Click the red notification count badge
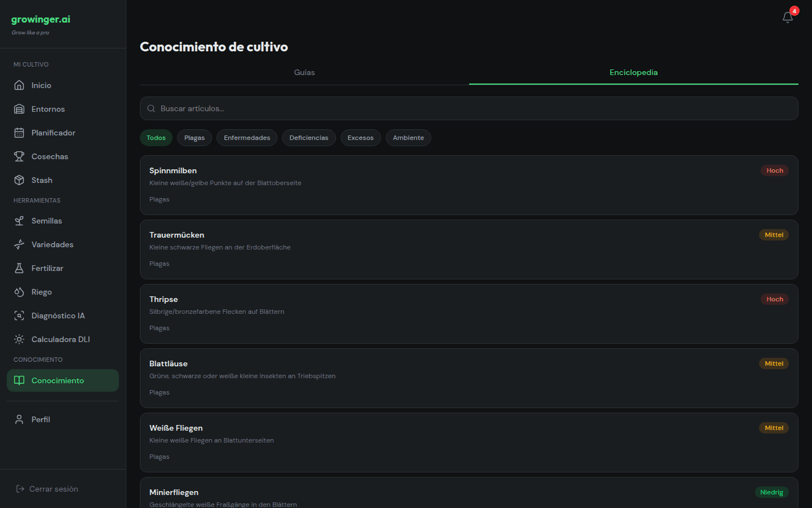The height and width of the screenshot is (508, 812). 794,11
